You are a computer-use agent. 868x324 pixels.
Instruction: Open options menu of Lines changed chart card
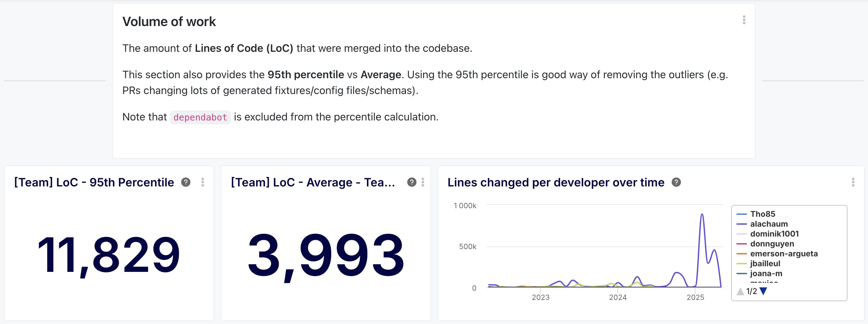tap(853, 182)
